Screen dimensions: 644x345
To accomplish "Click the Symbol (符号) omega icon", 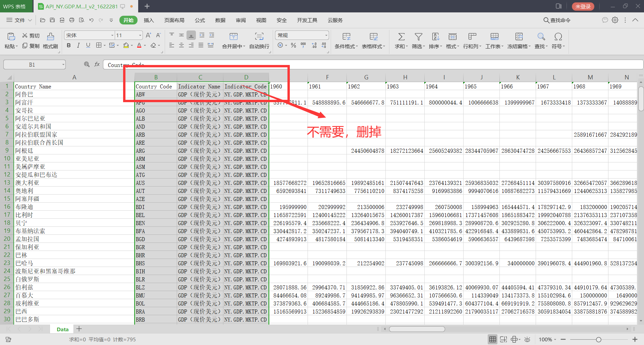I will pyautogui.click(x=558, y=37).
